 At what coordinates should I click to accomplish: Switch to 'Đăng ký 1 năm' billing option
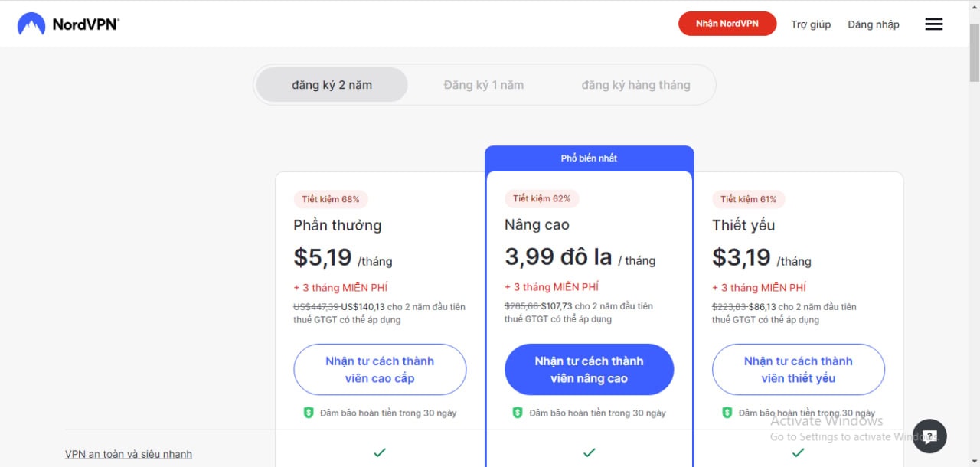coord(483,85)
